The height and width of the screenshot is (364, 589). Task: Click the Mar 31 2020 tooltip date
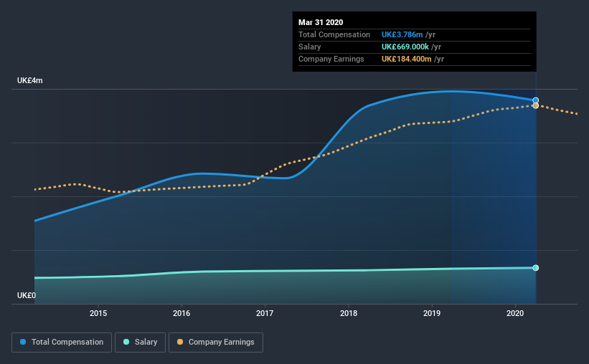tap(321, 22)
